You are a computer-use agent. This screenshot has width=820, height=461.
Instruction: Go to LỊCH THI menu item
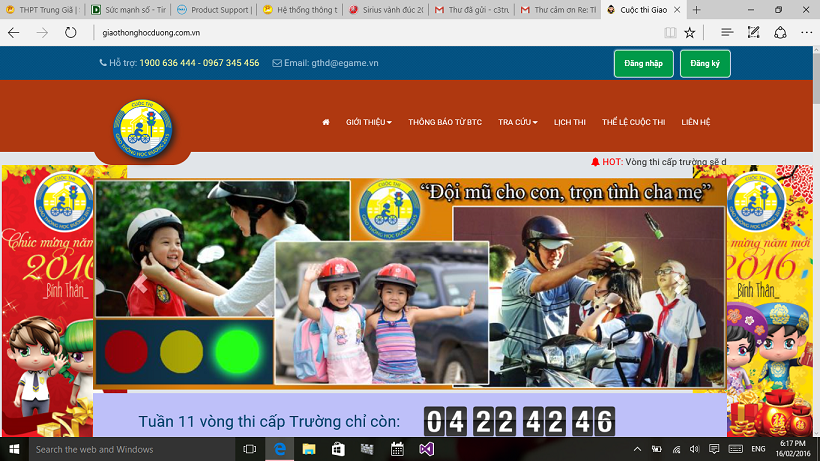pyautogui.click(x=569, y=122)
